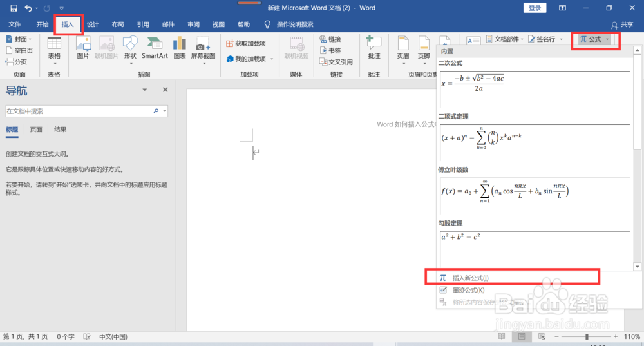Insert a blank page with 空白页
Viewport: 644px width, 346px height.
pos(19,50)
